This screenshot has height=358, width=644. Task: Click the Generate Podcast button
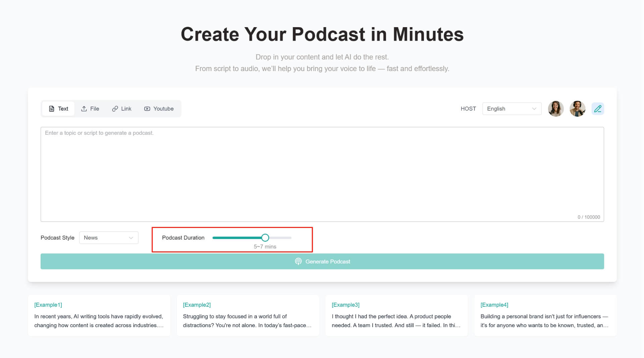[322, 261]
